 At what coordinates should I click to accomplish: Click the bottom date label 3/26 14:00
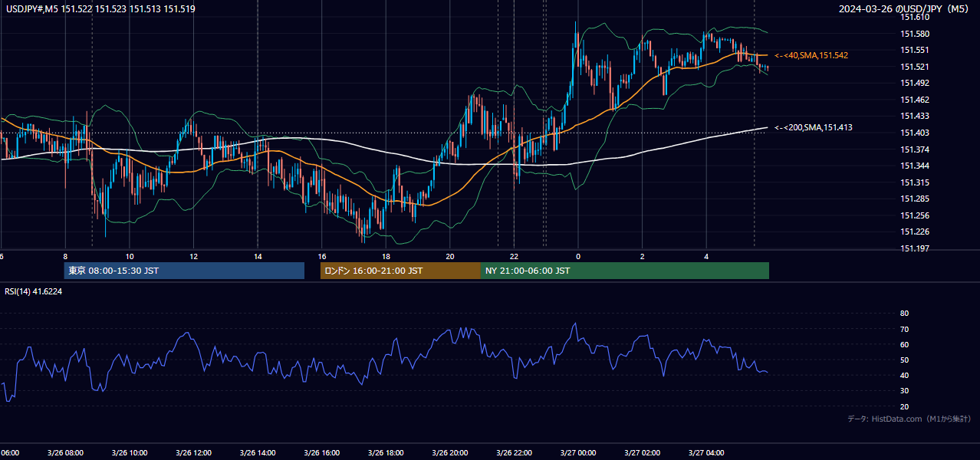258,453
